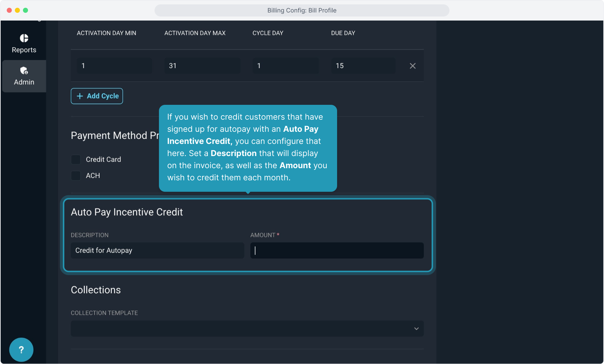Edit the Activation Day Min field

(114, 66)
